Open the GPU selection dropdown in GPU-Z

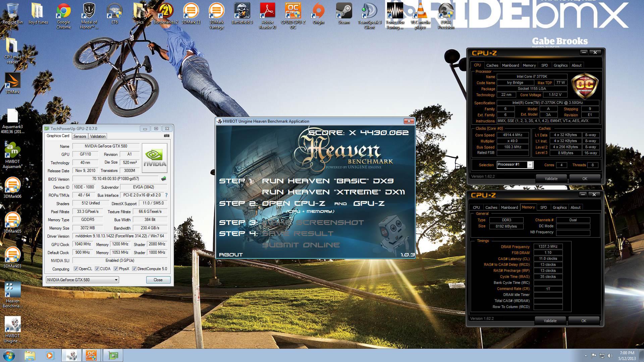[x=82, y=280]
